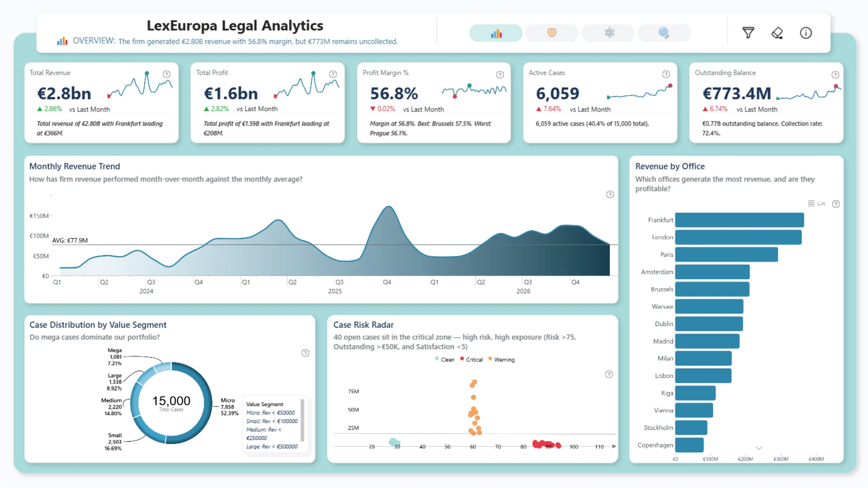The width and height of the screenshot is (868, 488).
Task: Click help icon in Case Risk Radar
Action: [609, 374]
